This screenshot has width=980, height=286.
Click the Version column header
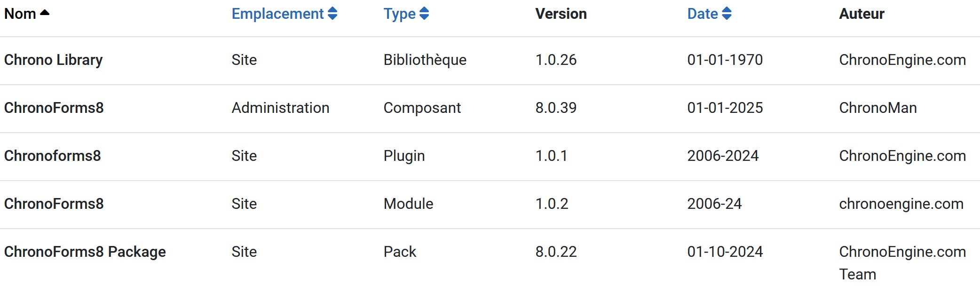tap(561, 14)
